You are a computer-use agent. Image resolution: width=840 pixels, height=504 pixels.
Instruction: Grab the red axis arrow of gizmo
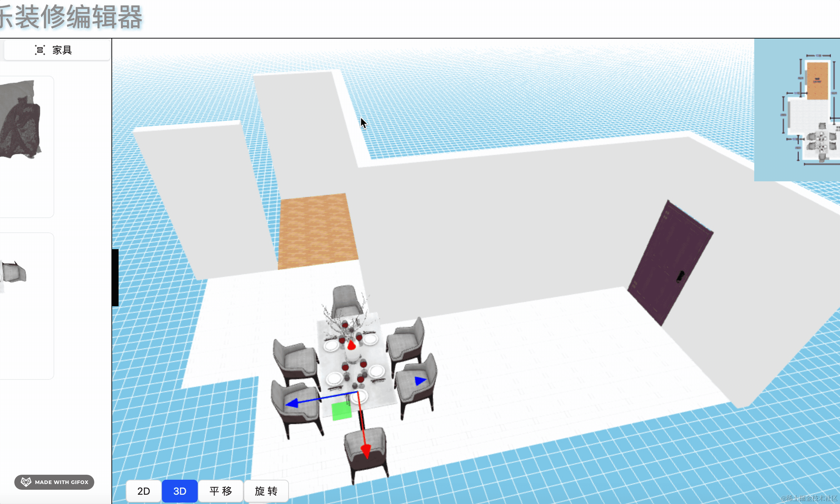(x=366, y=451)
